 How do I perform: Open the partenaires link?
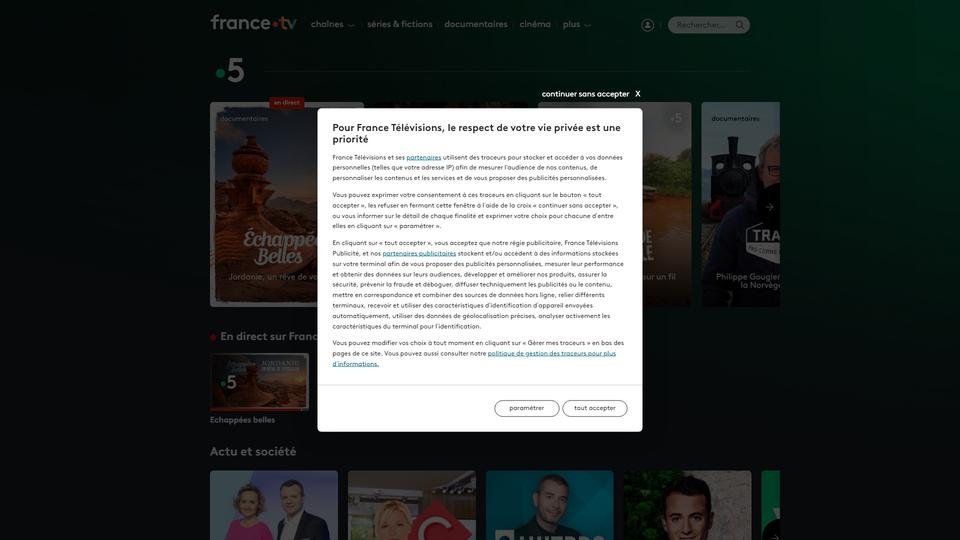coord(424,157)
